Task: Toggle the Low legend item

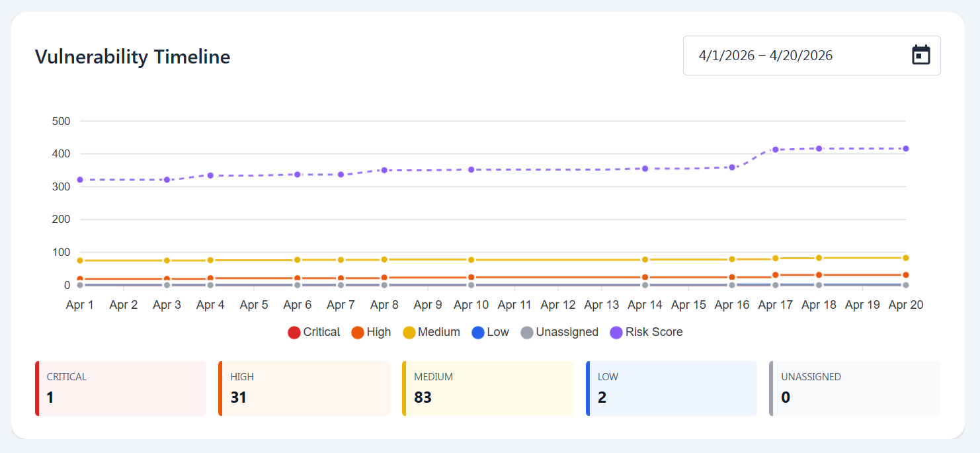Action: 490,332
